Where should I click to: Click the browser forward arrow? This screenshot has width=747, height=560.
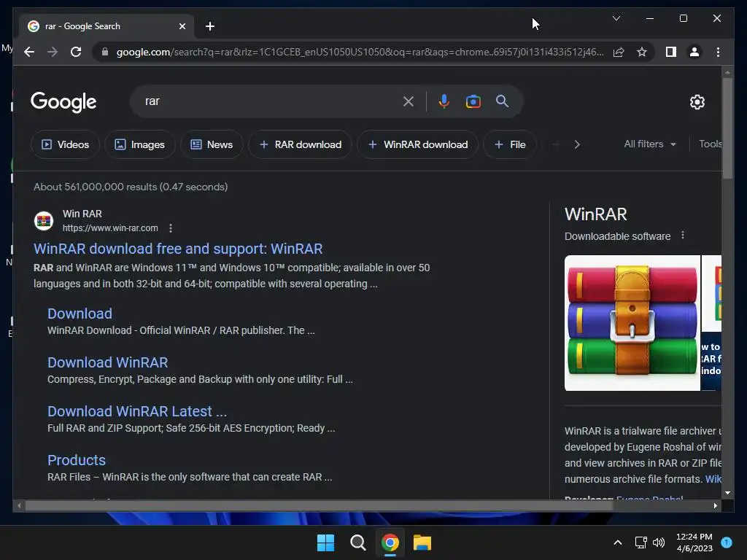(53, 52)
